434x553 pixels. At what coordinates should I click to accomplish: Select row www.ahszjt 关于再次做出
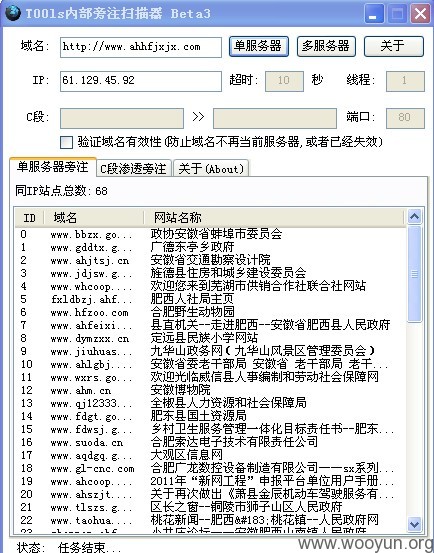click(211, 494)
